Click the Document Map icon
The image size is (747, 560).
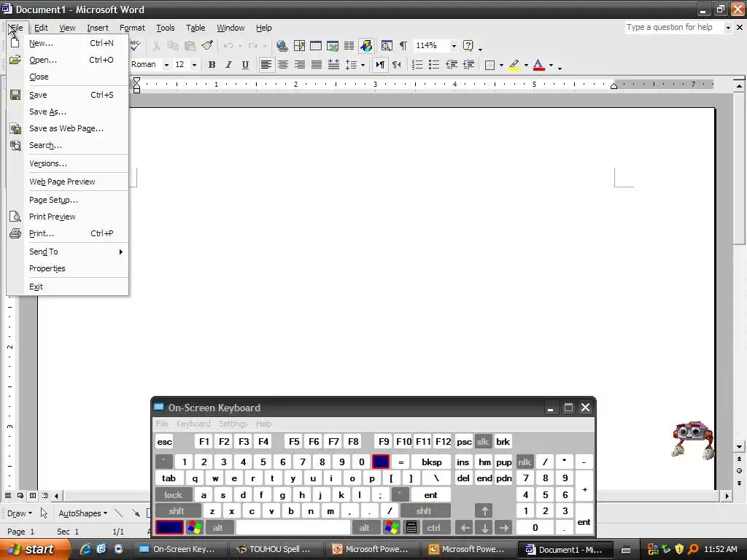click(x=387, y=46)
